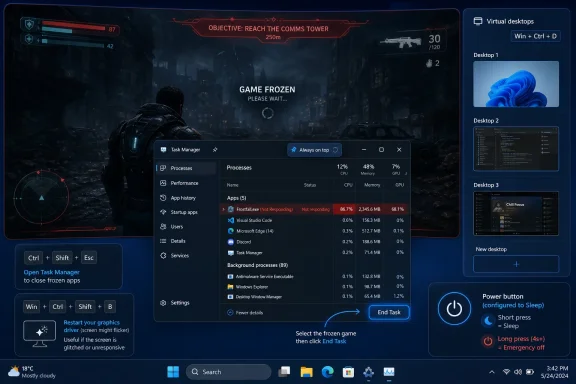Open the Wi-Fi network tray icon
576x384 pixels.
coord(506,372)
